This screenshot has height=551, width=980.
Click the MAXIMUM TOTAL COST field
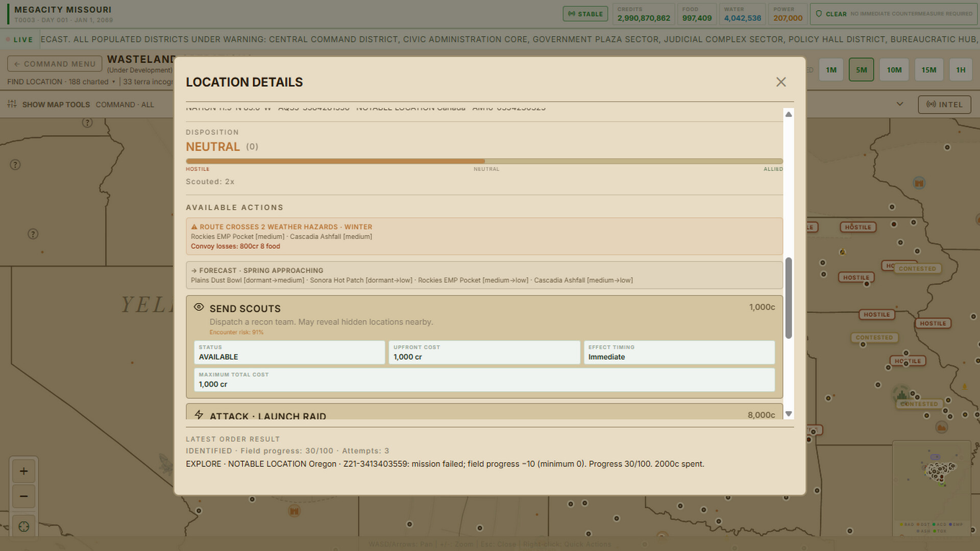pos(484,380)
